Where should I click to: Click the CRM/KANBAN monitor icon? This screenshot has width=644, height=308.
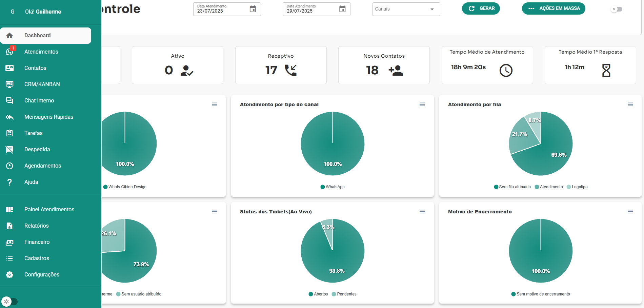tap(9, 84)
